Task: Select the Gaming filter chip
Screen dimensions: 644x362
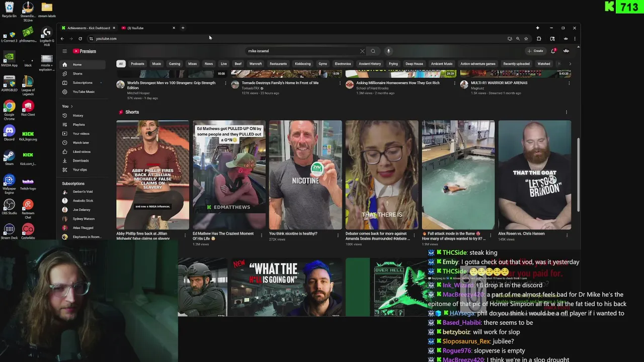Action: (175, 64)
